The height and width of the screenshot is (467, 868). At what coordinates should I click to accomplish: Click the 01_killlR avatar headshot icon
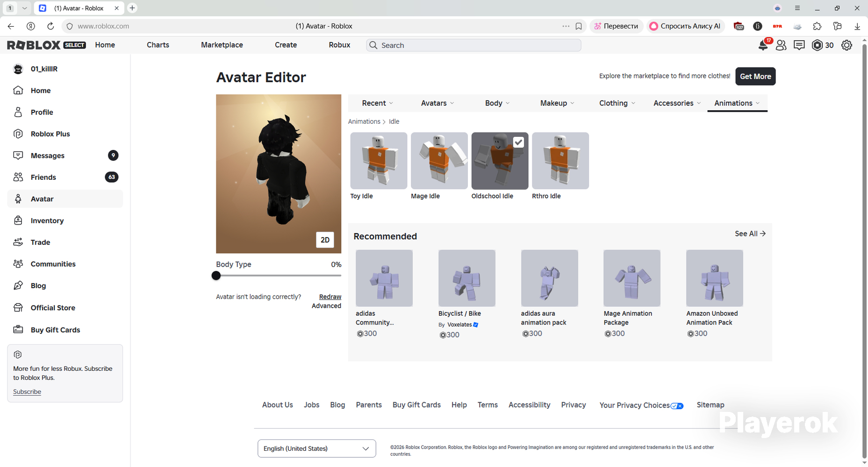click(x=18, y=69)
